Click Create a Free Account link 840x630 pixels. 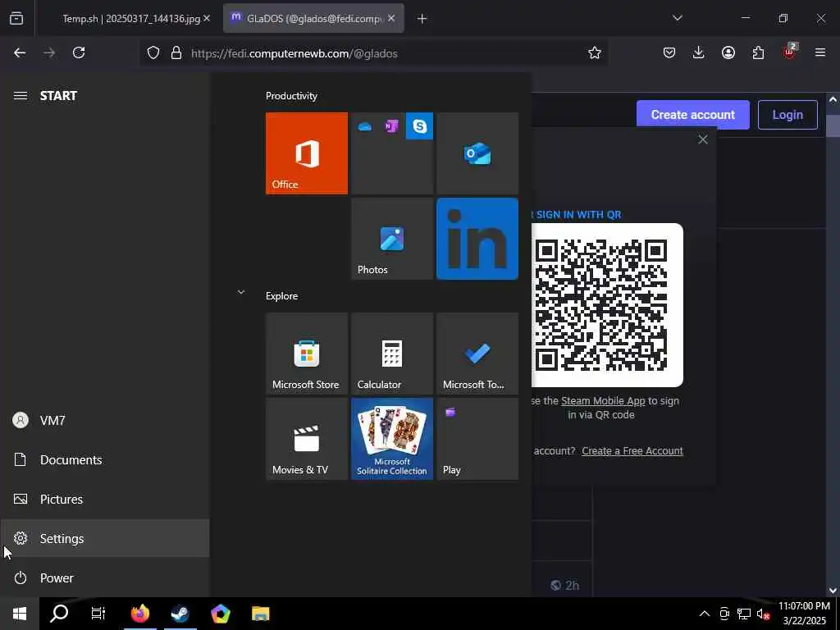tap(632, 451)
